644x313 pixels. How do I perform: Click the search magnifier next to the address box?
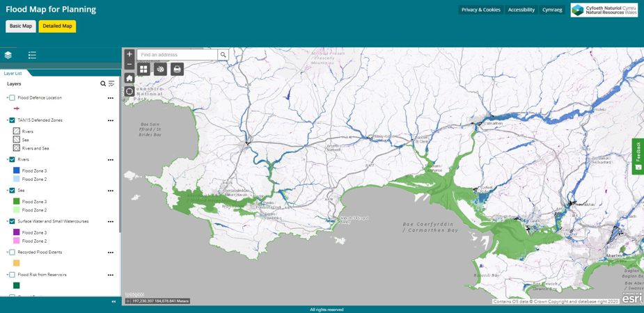[223, 54]
